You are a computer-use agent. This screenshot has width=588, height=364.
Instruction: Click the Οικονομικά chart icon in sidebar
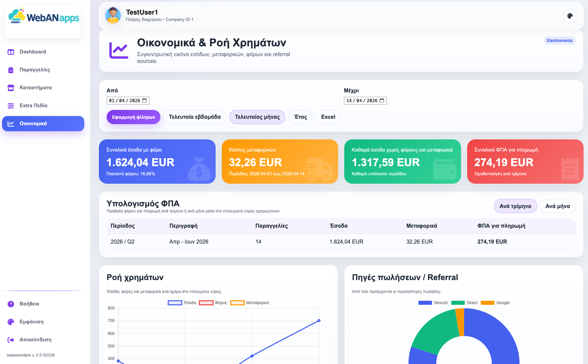pos(11,123)
